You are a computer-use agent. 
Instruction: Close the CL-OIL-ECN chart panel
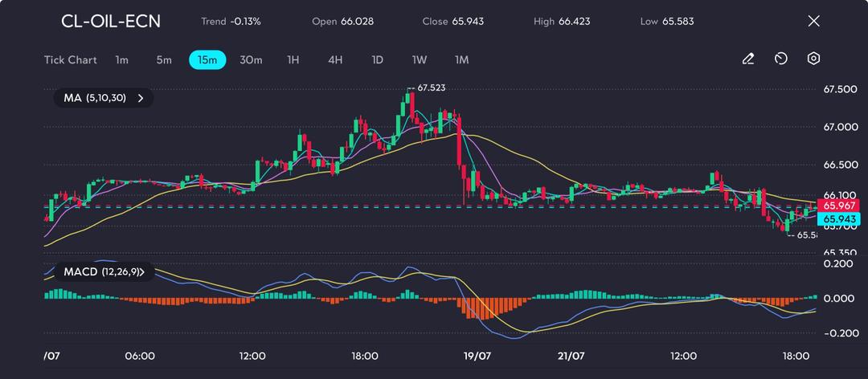813,22
